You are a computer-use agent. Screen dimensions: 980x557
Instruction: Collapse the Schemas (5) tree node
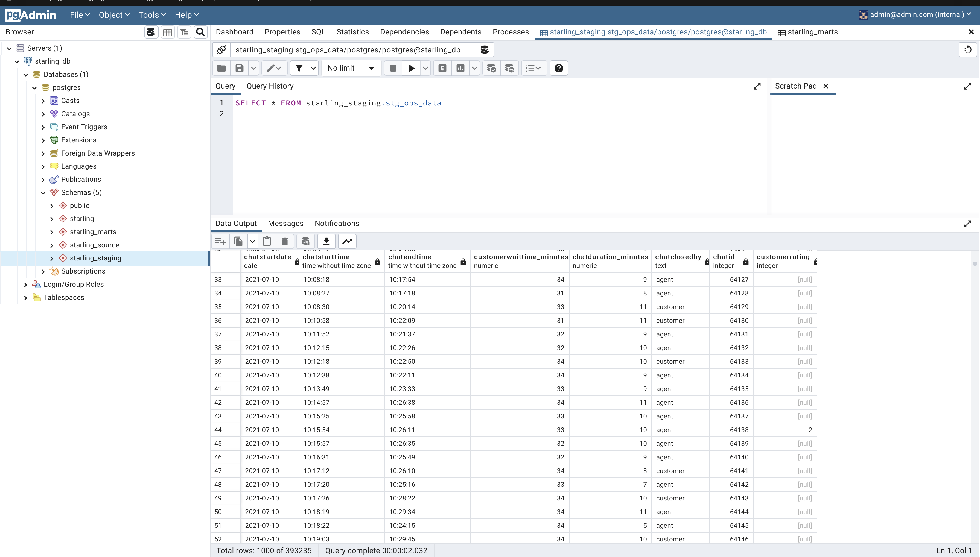coord(43,193)
